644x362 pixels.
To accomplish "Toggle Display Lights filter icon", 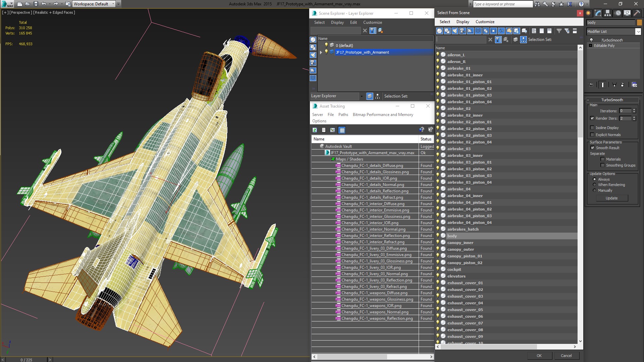I will [x=455, y=31].
